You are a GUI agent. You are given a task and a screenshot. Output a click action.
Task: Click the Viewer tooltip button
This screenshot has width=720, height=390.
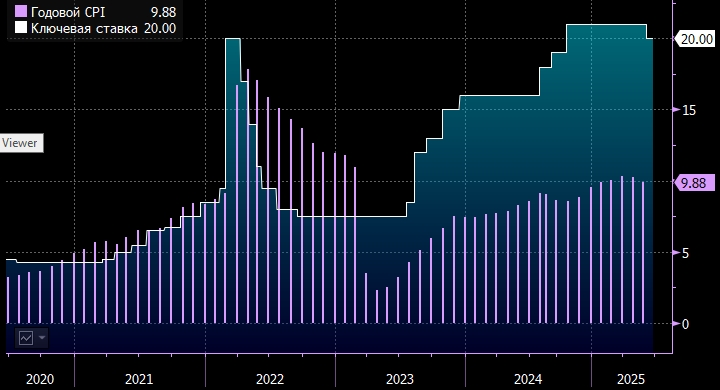click(x=21, y=143)
